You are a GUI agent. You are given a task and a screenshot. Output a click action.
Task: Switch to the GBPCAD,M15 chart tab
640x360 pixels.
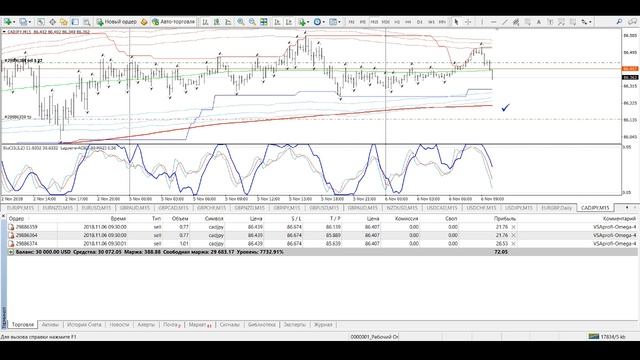tap(173, 208)
